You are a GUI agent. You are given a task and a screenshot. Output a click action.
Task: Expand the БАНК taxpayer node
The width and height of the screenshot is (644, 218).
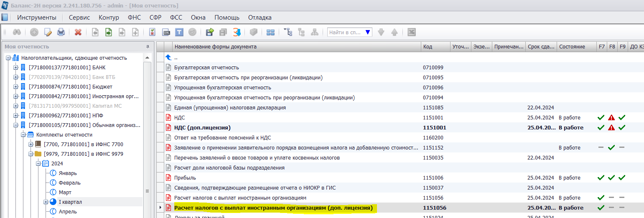click(x=16, y=67)
